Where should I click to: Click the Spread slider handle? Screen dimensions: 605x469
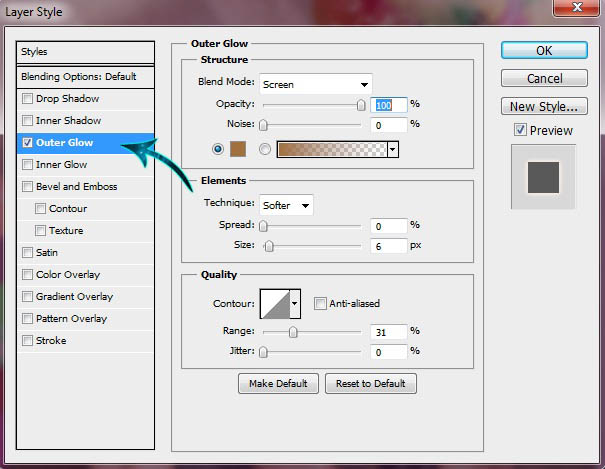(x=263, y=226)
